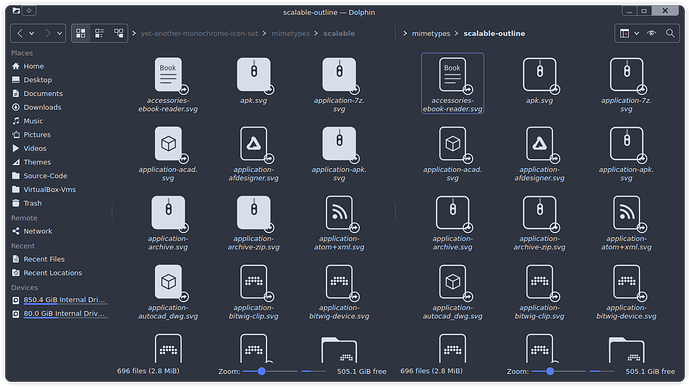Toggle hidden files eye icon
The image size is (689, 387).
tap(652, 33)
